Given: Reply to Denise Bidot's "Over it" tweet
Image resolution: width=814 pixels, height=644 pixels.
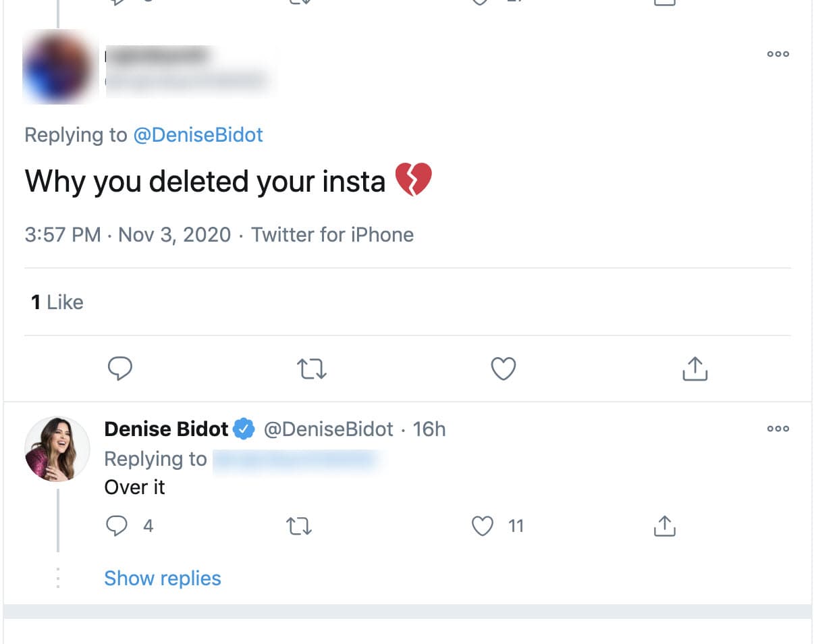Looking at the screenshot, I should pyautogui.click(x=117, y=525).
